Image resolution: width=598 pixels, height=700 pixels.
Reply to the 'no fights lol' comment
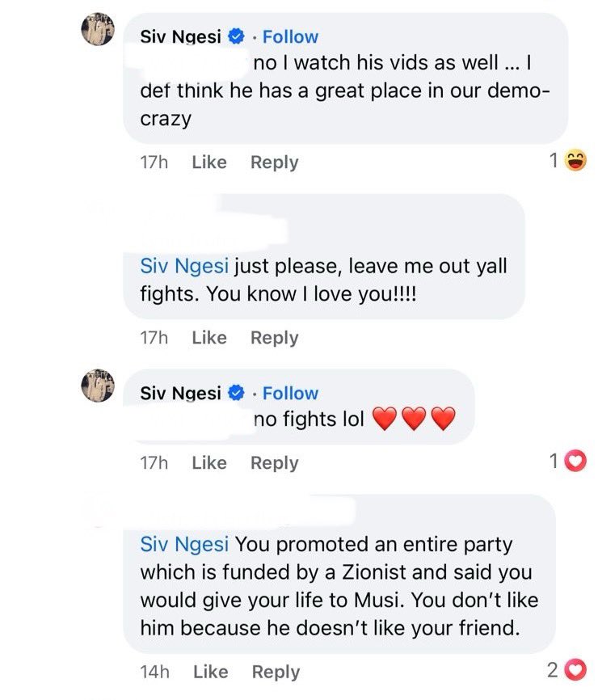[274, 463]
